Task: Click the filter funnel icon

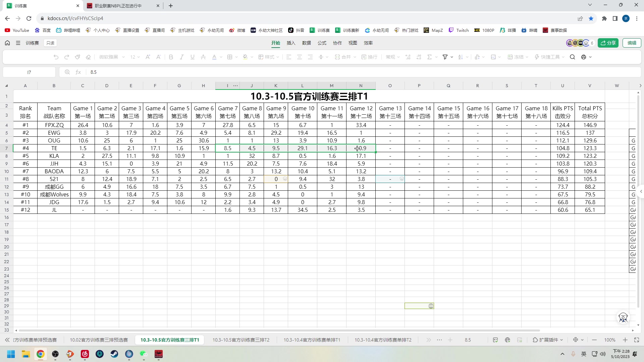Action: pyautogui.click(x=445, y=57)
